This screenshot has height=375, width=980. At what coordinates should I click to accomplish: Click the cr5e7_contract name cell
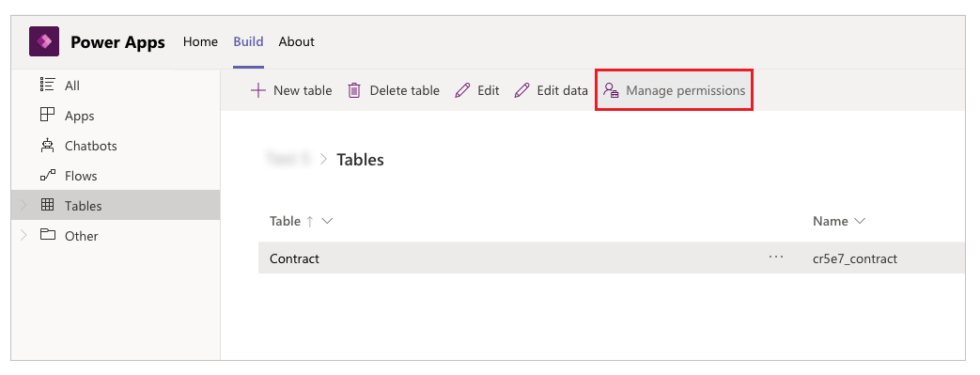tap(855, 258)
